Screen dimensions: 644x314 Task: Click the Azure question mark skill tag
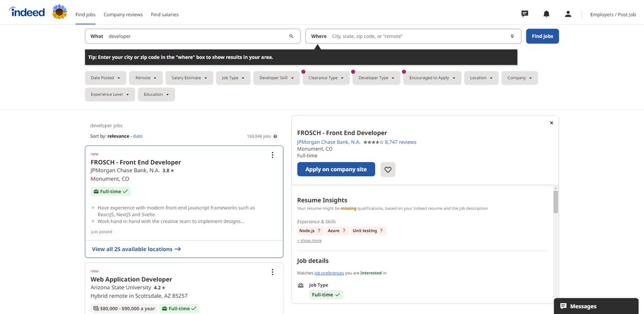337,231
